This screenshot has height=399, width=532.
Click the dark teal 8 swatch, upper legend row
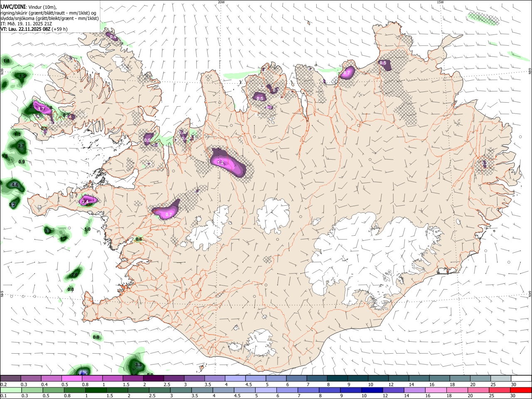pyautogui.click(x=337, y=378)
